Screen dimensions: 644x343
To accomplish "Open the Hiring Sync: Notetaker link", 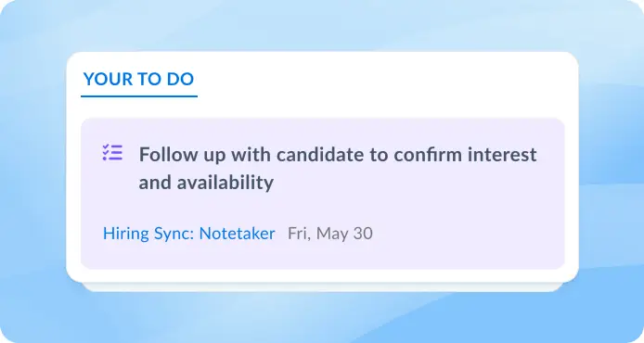I will point(189,234).
